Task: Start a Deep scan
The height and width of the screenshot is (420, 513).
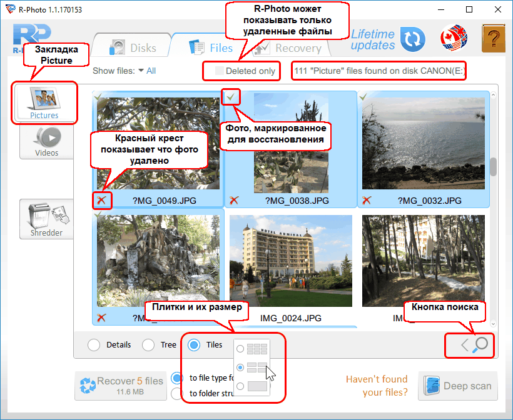Action: click(458, 386)
